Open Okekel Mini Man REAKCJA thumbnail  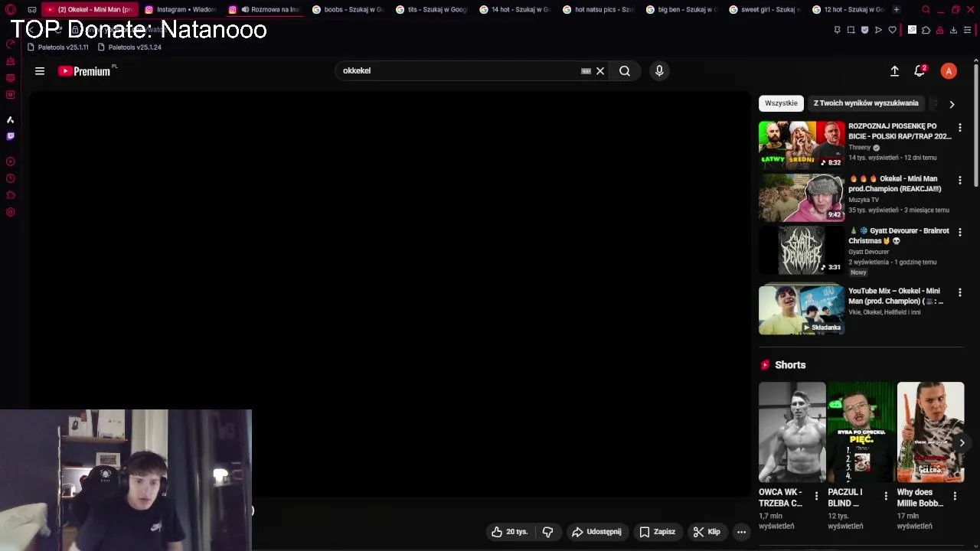801,197
